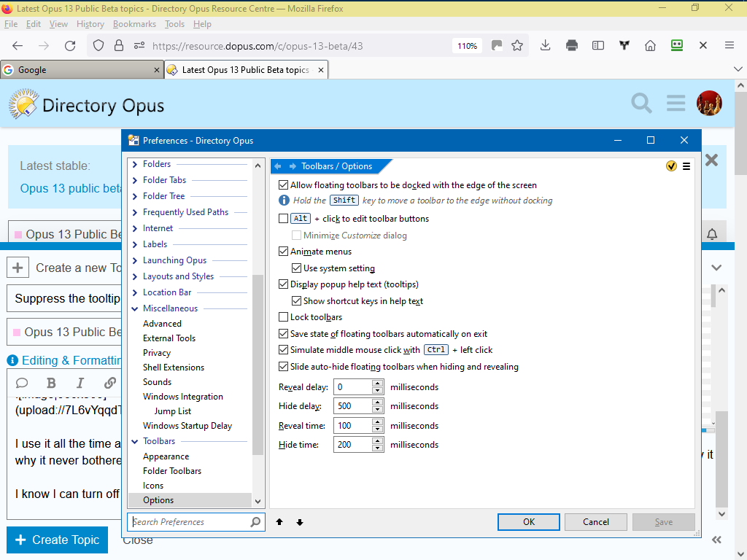Click the search Preferences magnifier icon
Screen dimensions: 747x560
(255, 522)
